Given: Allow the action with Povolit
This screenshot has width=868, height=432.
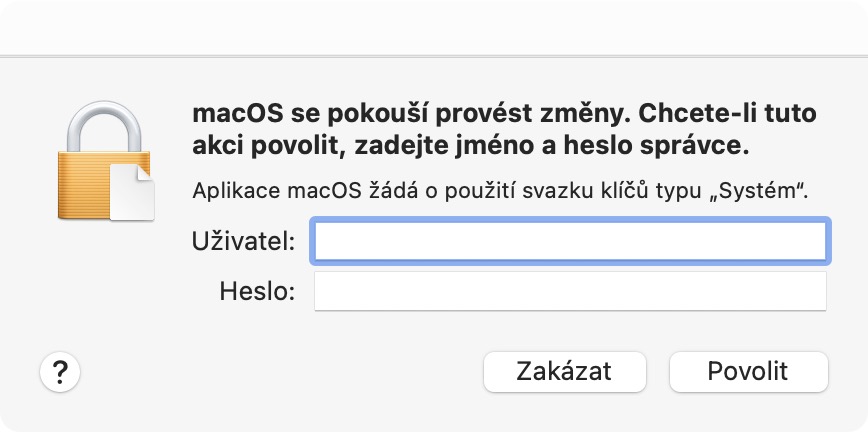Looking at the screenshot, I should (x=748, y=372).
